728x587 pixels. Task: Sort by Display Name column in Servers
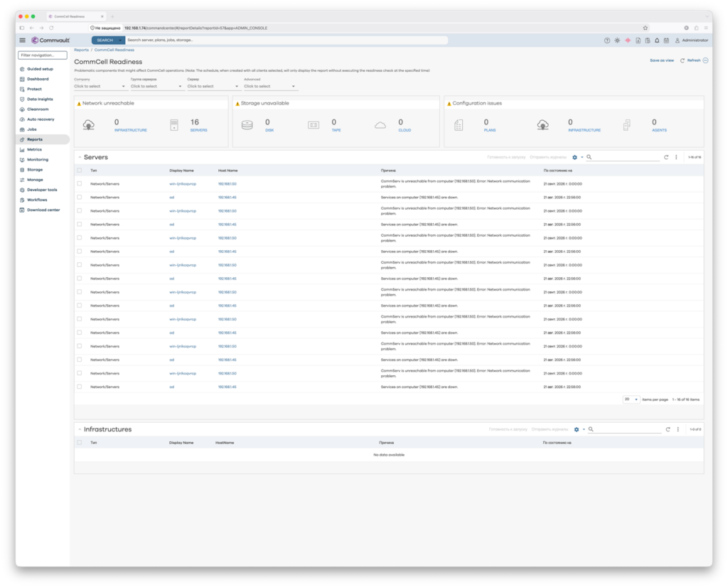(181, 171)
